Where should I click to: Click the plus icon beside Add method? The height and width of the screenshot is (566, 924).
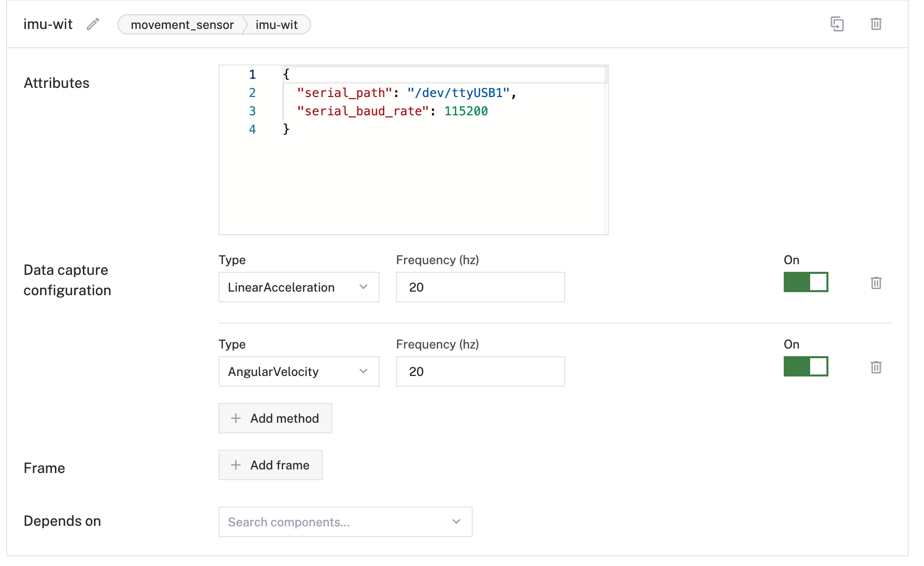[x=236, y=418]
